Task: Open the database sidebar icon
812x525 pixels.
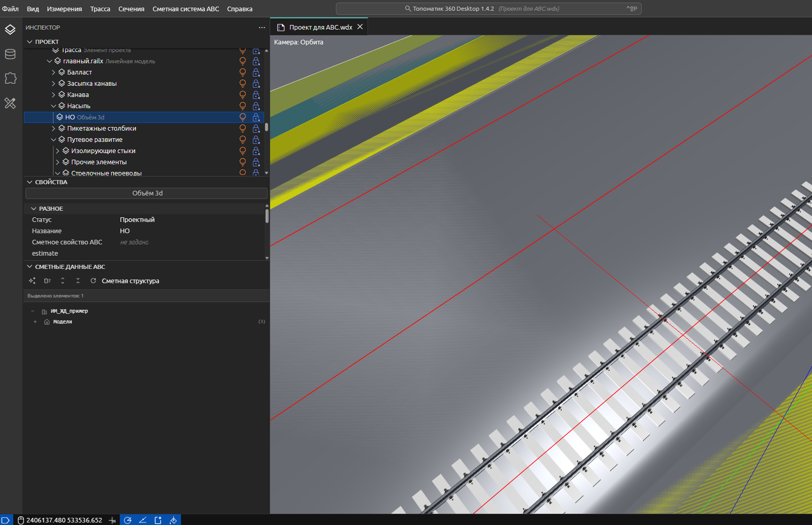Action: [x=10, y=54]
